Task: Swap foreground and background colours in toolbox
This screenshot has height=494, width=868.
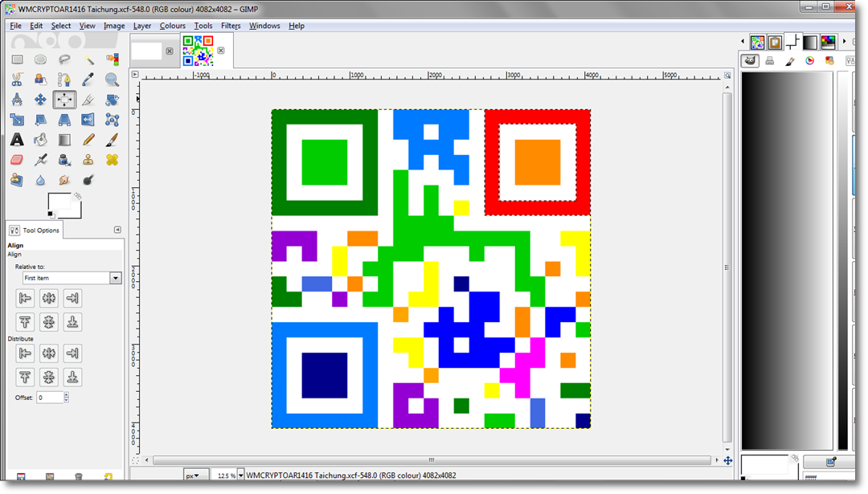Action: coord(78,196)
